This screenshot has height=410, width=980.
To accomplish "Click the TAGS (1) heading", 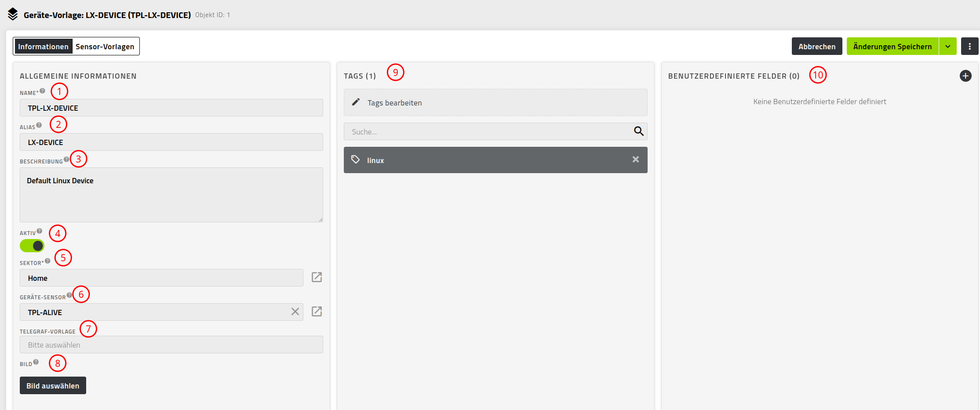I will (x=360, y=76).
